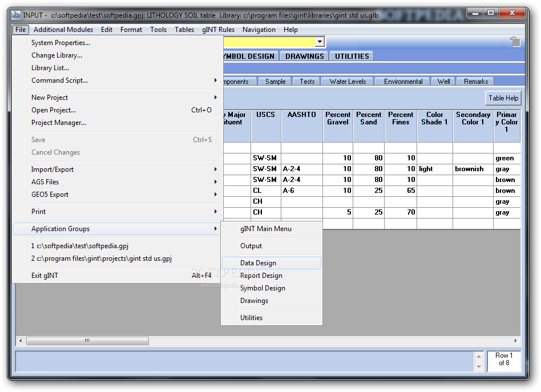Open the gINT Rules menu

click(218, 30)
